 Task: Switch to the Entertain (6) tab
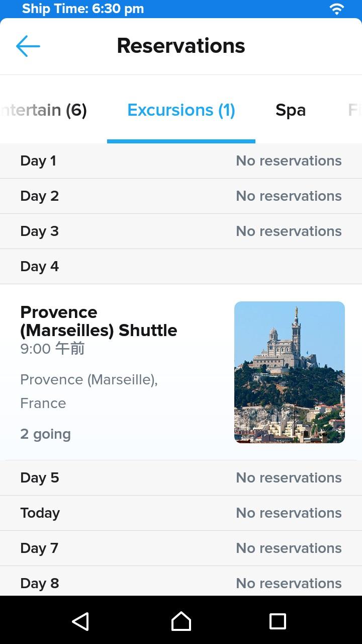click(x=44, y=110)
